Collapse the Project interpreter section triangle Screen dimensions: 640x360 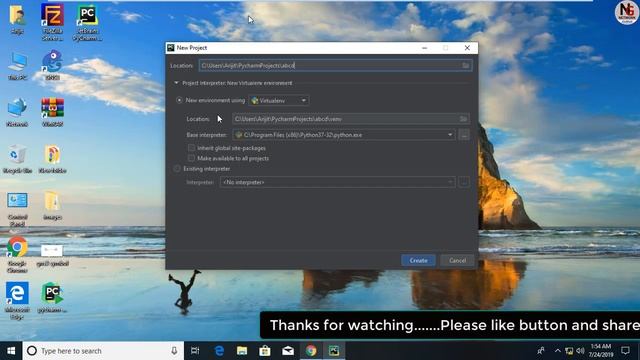click(176, 83)
